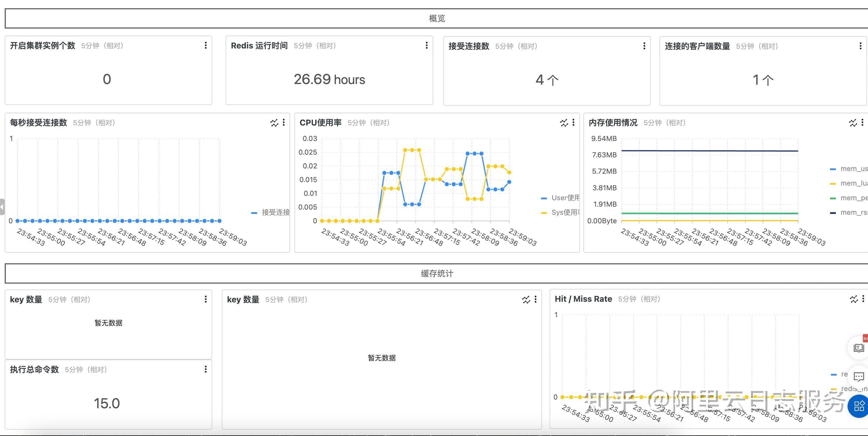This screenshot has width=868, height=436.
Task: Click the Hit / Miss Rate panel title
Action: click(583, 299)
